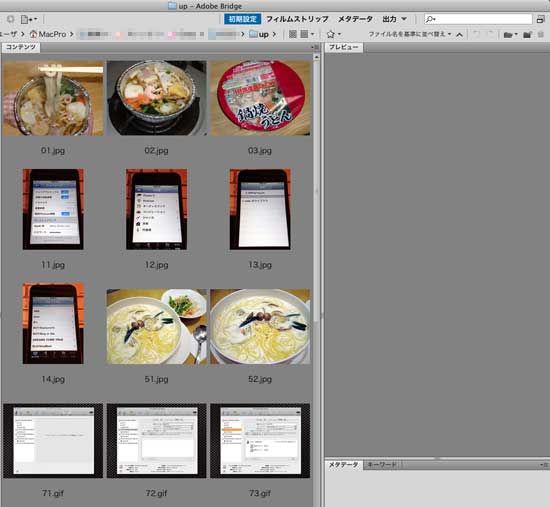Click file name label 72.gif
Image resolution: width=550 pixels, height=507 pixels.
click(156, 493)
